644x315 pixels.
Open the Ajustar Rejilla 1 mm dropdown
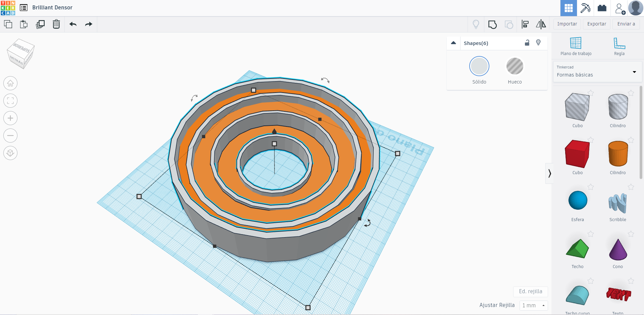(534, 305)
